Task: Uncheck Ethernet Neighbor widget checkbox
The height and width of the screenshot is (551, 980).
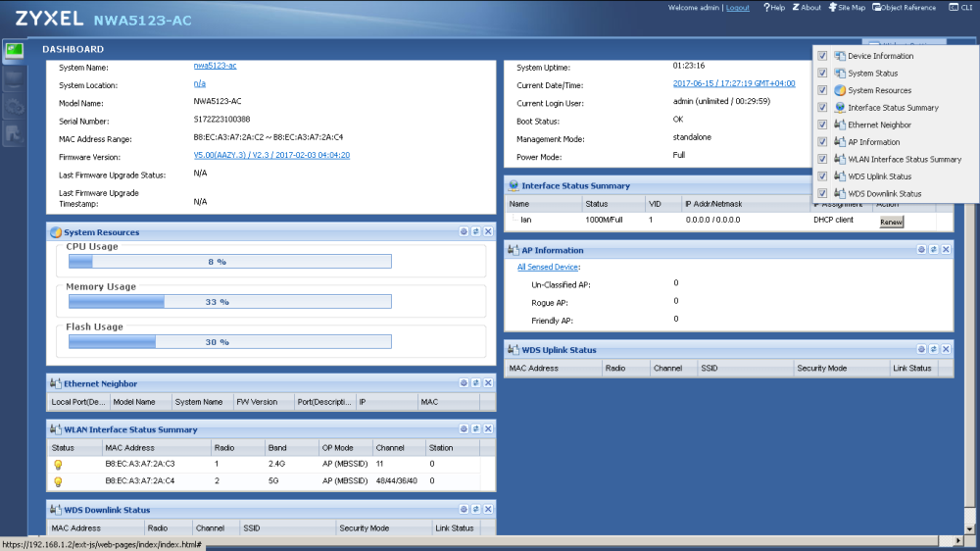Action: click(822, 125)
